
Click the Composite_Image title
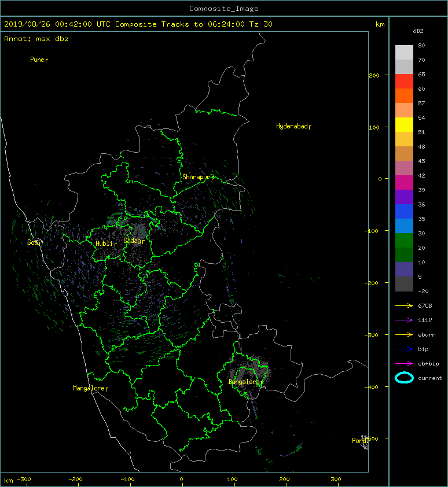click(224, 9)
